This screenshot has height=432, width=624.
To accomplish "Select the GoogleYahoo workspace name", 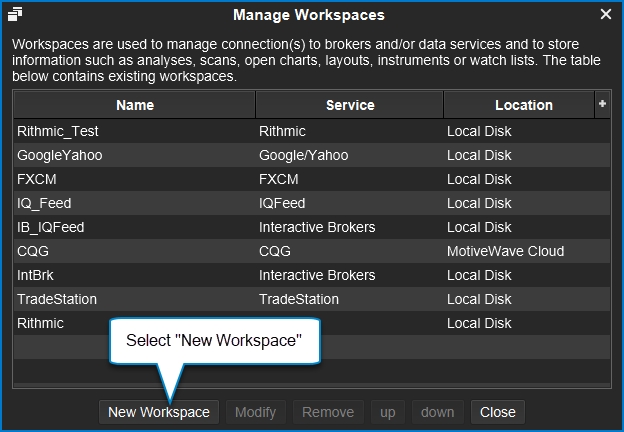I will pyautogui.click(x=60, y=155).
